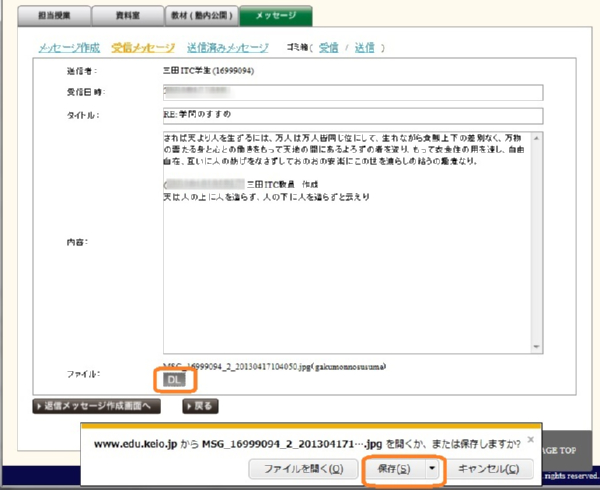The image size is (600, 490).
Task: Click the 返信メッセージ作成画面へ button
Action: tap(96, 407)
